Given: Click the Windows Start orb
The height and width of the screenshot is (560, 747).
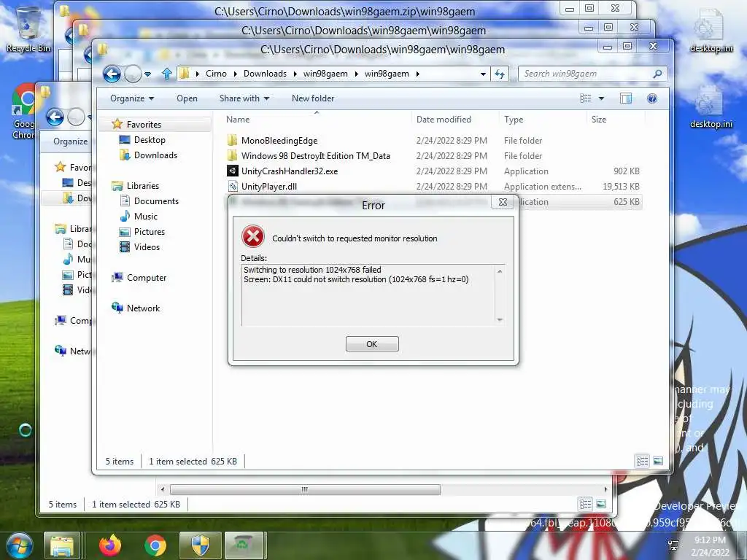Looking at the screenshot, I should coord(18,545).
